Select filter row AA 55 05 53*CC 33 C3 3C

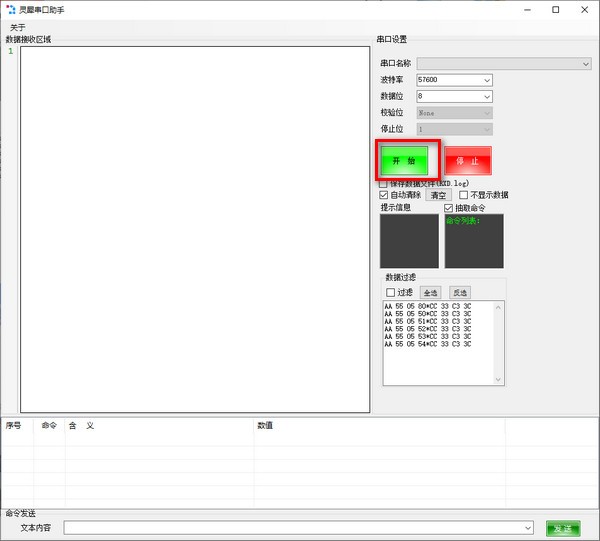click(428, 337)
